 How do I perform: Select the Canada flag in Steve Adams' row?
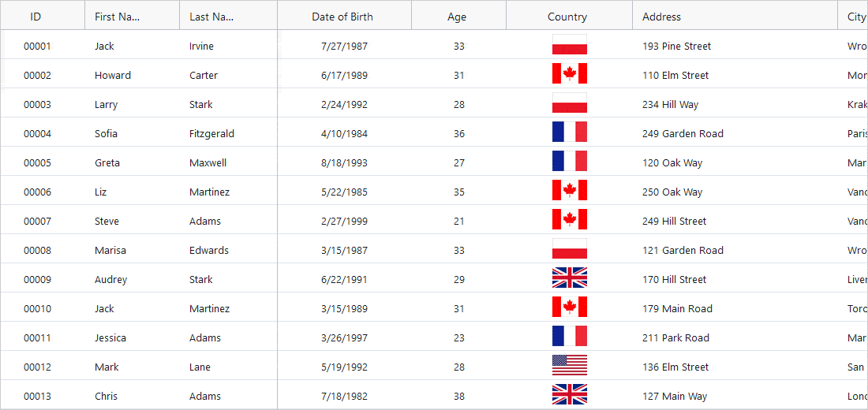(569, 221)
